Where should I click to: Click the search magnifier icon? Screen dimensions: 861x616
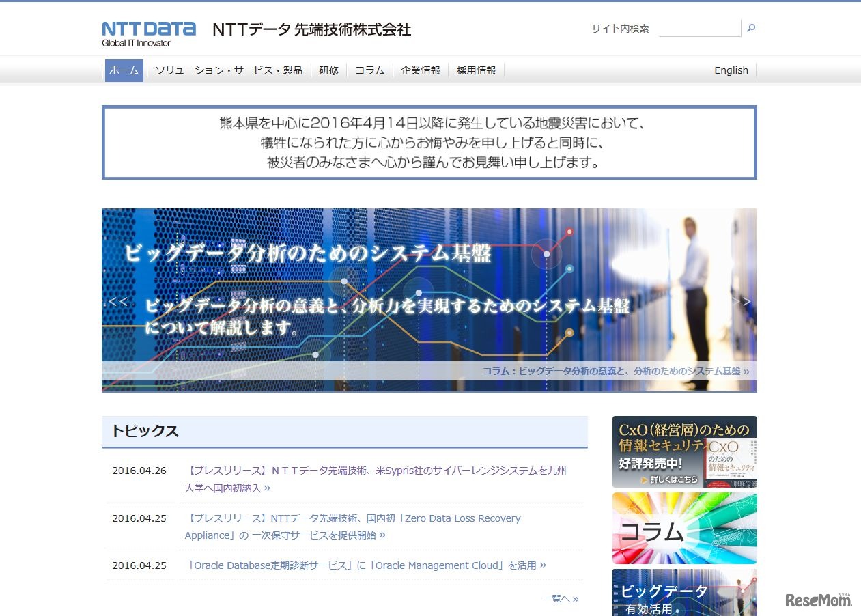coord(750,29)
